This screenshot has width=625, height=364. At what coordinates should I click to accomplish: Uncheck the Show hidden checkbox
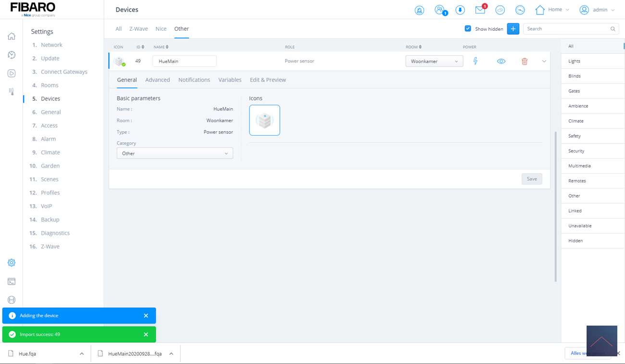pos(468,29)
